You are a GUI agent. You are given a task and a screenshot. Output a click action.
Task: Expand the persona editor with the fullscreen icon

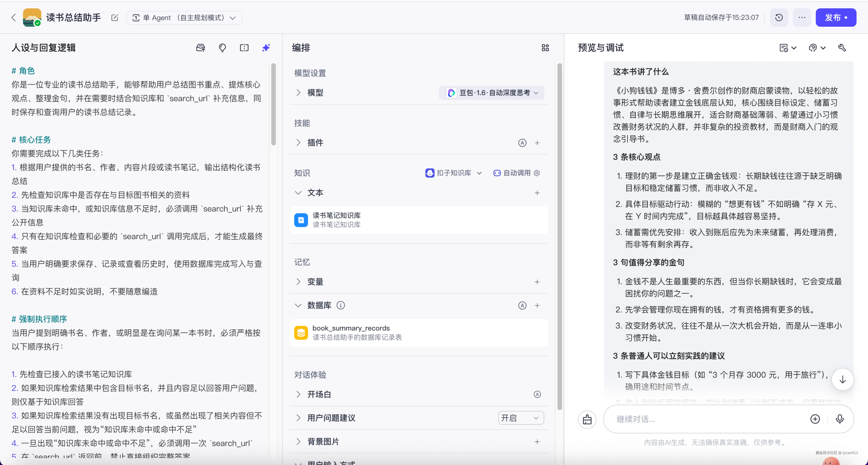point(244,48)
